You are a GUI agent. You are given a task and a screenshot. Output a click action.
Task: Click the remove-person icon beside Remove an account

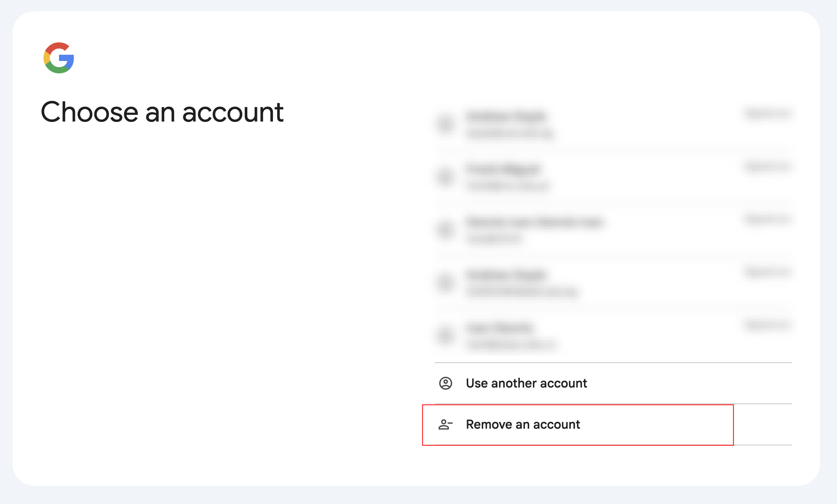[x=445, y=424]
